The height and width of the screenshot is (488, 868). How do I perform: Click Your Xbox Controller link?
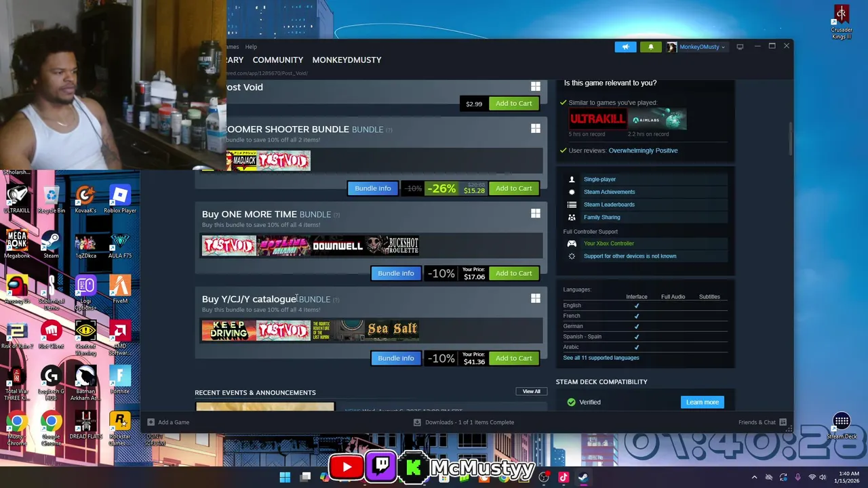pos(609,243)
